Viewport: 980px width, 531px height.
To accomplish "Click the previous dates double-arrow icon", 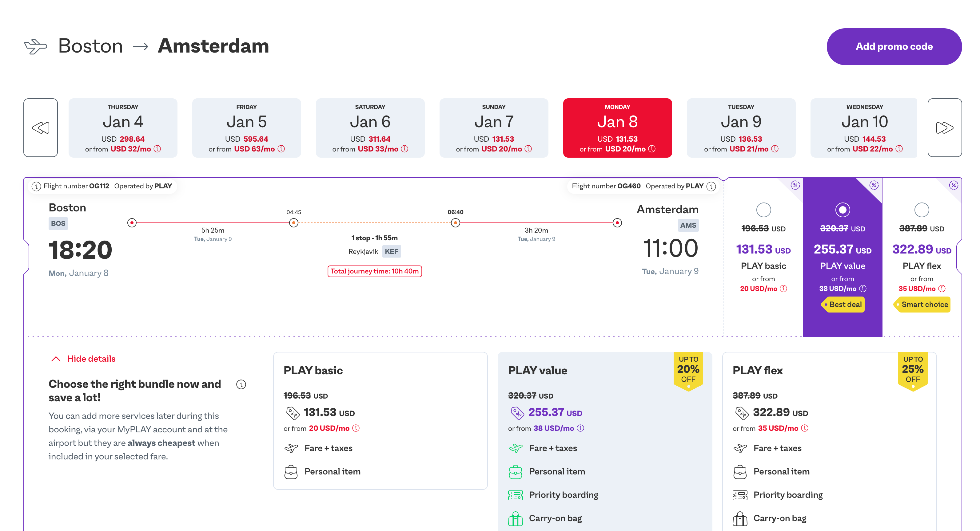I will pyautogui.click(x=40, y=128).
